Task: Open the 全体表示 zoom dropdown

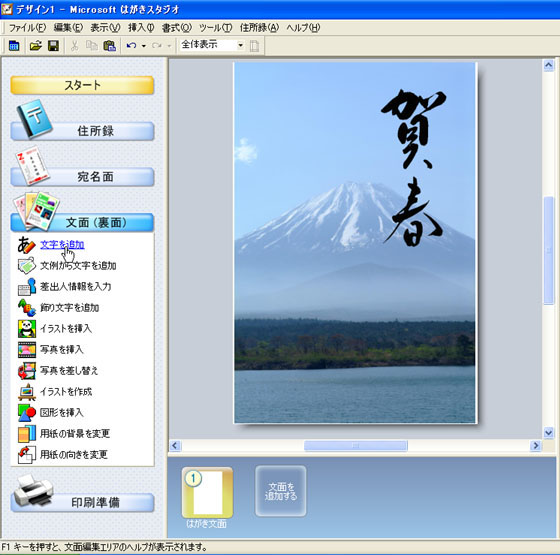Action: tap(240, 45)
